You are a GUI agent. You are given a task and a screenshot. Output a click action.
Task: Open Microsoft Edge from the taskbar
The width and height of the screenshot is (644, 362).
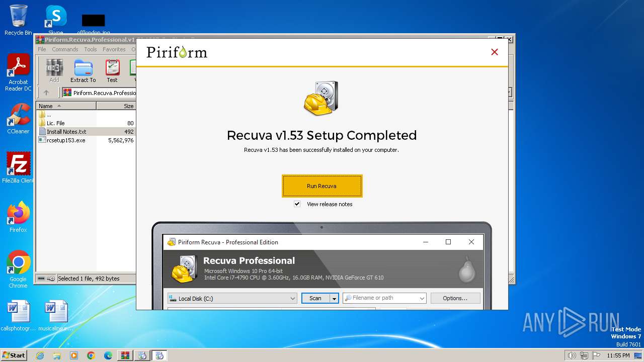point(108,355)
